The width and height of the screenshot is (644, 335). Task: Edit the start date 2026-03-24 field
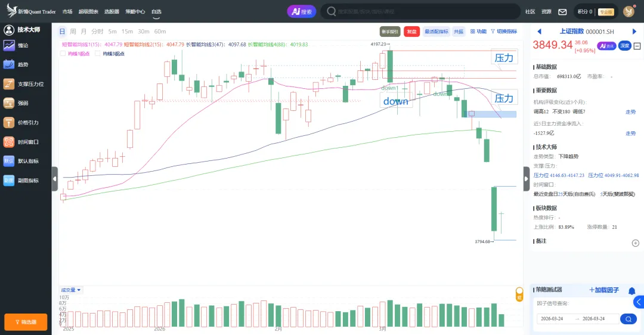click(552, 318)
